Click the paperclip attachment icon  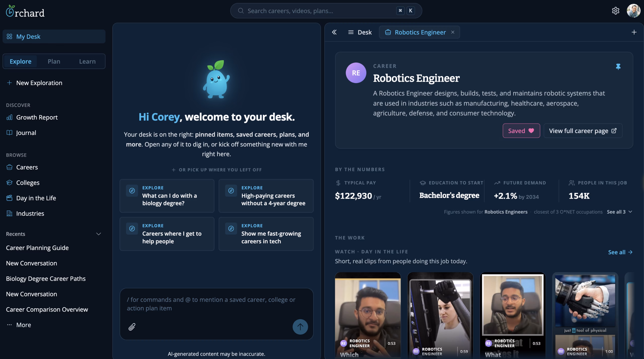[132, 327]
